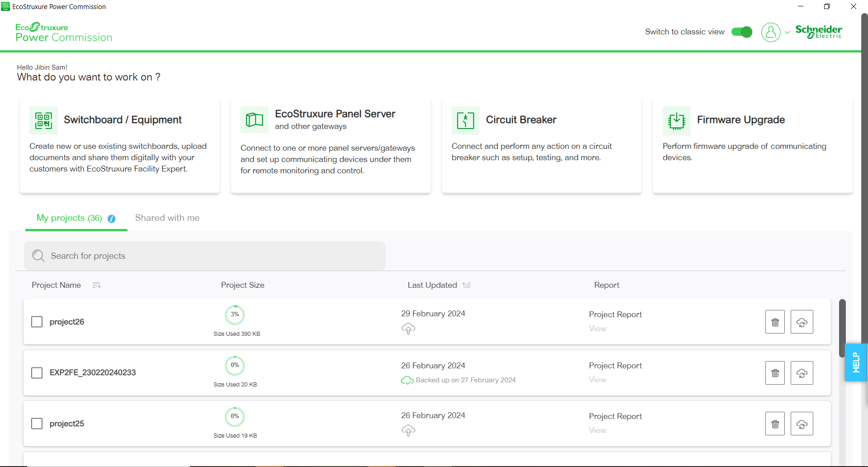Click cloud upload icon under project25 date
The height and width of the screenshot is (467, 868).
coord(408,431)
